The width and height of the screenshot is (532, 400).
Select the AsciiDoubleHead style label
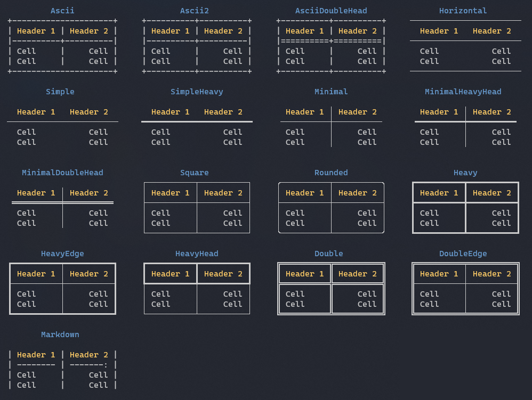click(331, 10)
